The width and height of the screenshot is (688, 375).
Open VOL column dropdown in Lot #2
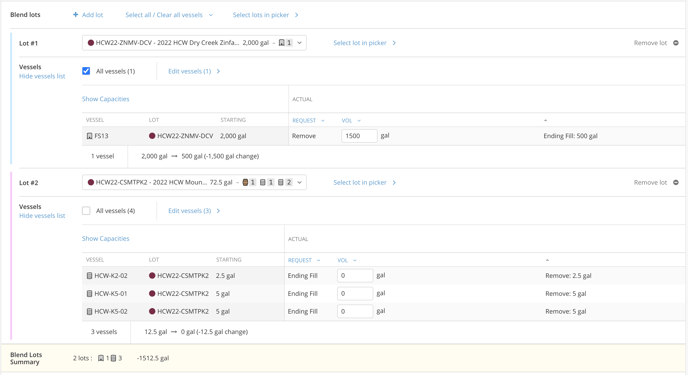[x=347, y=260]
